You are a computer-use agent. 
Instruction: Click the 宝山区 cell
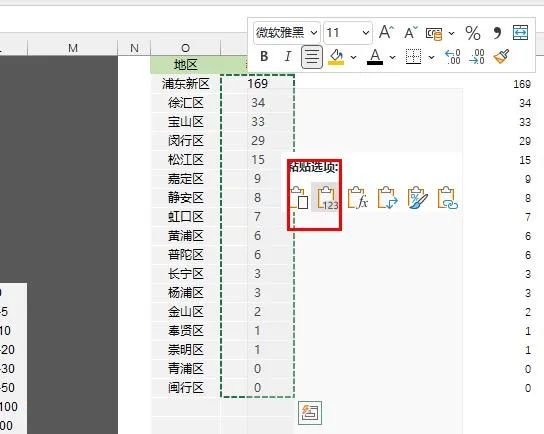click(186, 122)
